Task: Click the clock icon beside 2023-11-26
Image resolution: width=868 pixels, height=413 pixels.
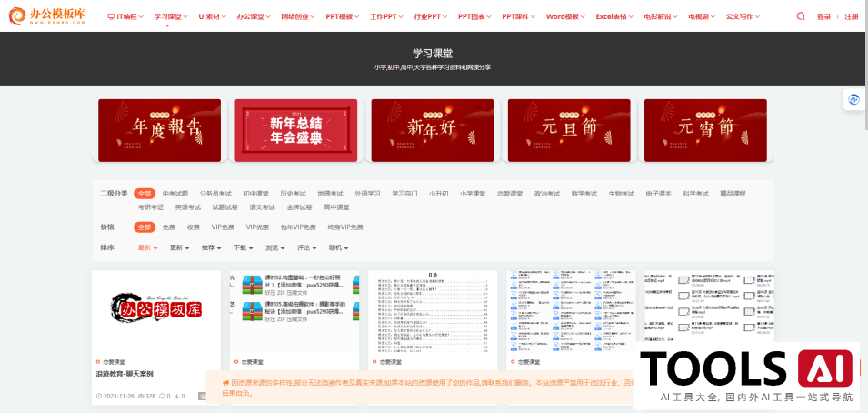Action: pos(99,397)
